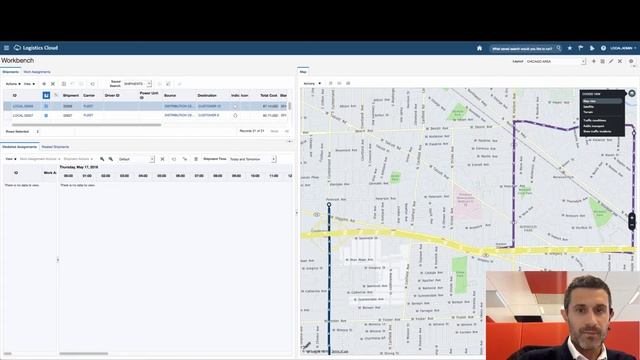Open Favorites star icon in header
Image resolution: width=640 pixels, height=360 pixels.
570,48
